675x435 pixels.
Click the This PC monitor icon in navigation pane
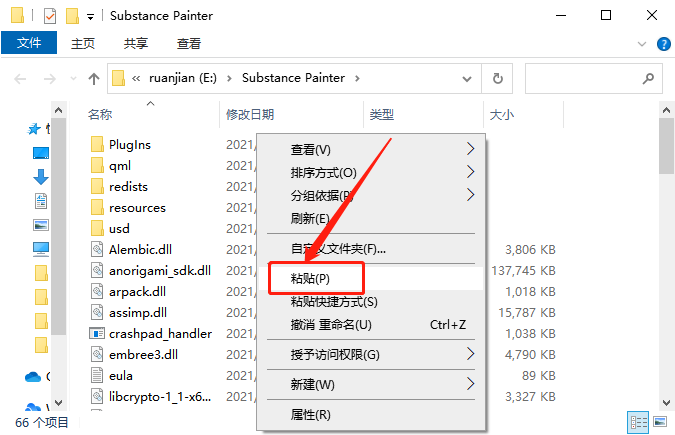pyautogui.click(x=41, y=249)
